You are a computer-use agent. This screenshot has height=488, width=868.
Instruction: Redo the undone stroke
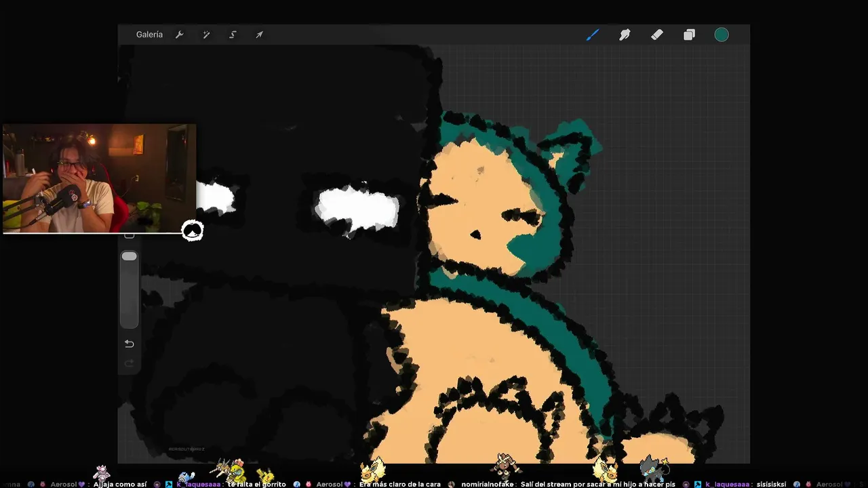(x=129, y=364)
